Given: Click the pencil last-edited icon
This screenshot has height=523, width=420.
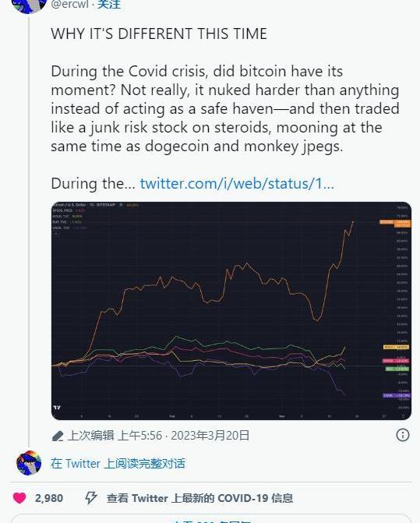Looking at the screenshot, I should tap(58, 436).
